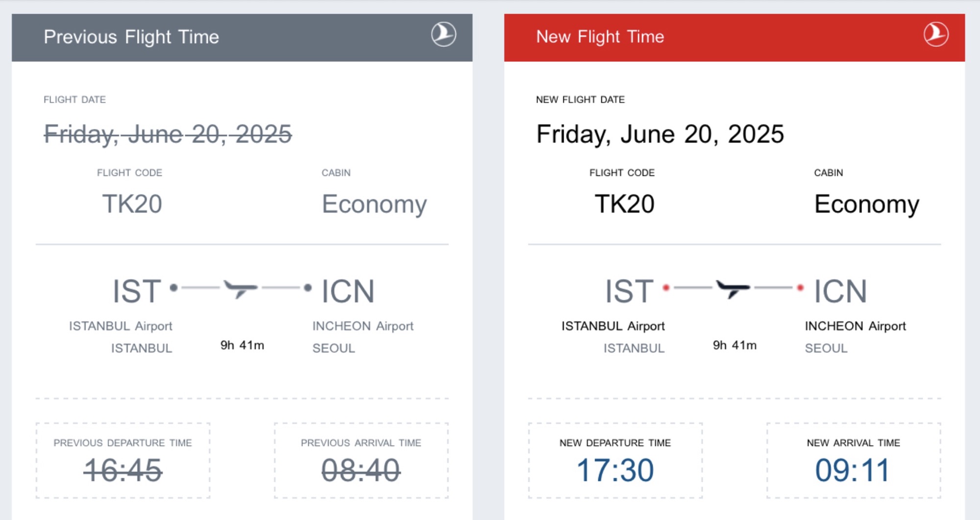Viewport: 980px width, 520px height.
Task: Click the new flight date Friday, June 20, 2025
Action: click(x=660, y=134)
